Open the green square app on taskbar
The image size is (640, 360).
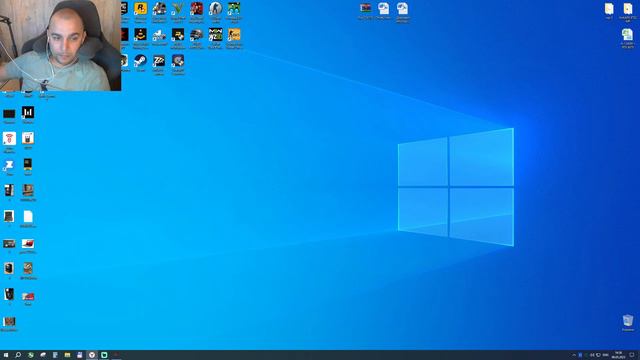pyautogui.click(x=104, y=355)
